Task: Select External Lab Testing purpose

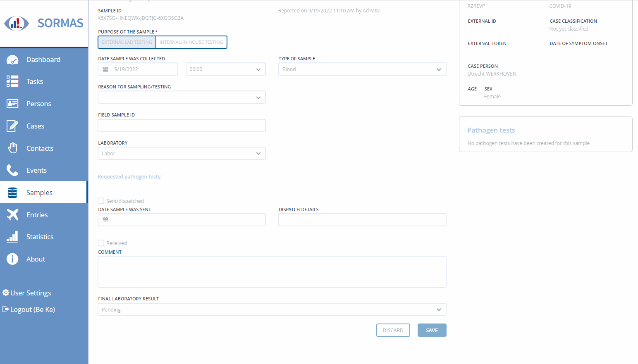Action: point(127,42)
